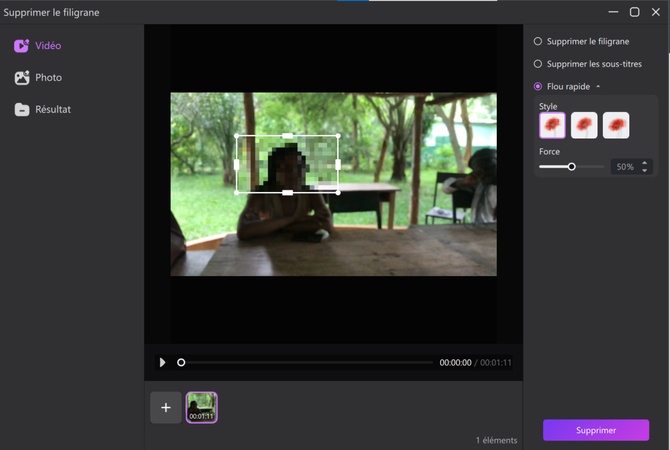Viewport: 670px width, 450px height.
Task: Switch to the Photo section
Action: [47, 78]
